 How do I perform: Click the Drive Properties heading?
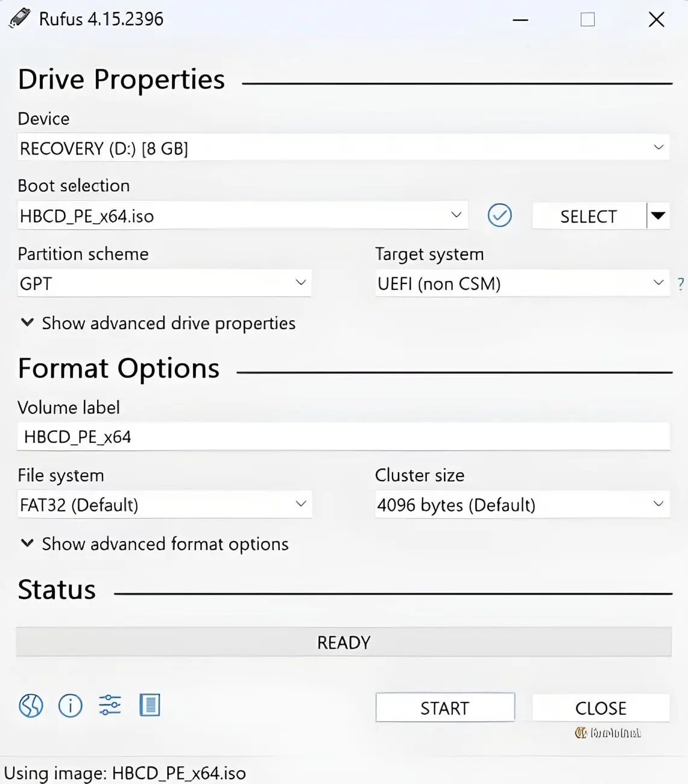(x=121, y=80)
